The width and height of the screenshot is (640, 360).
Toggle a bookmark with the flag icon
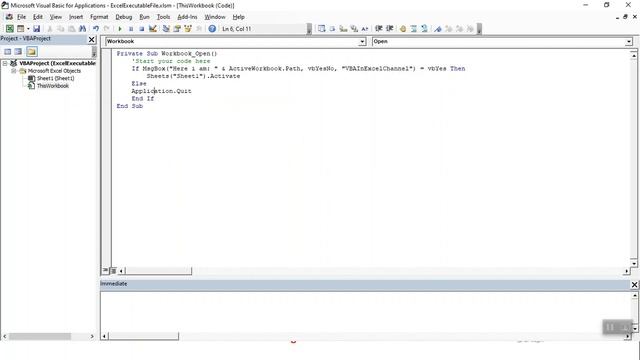(x=438, y=29)
